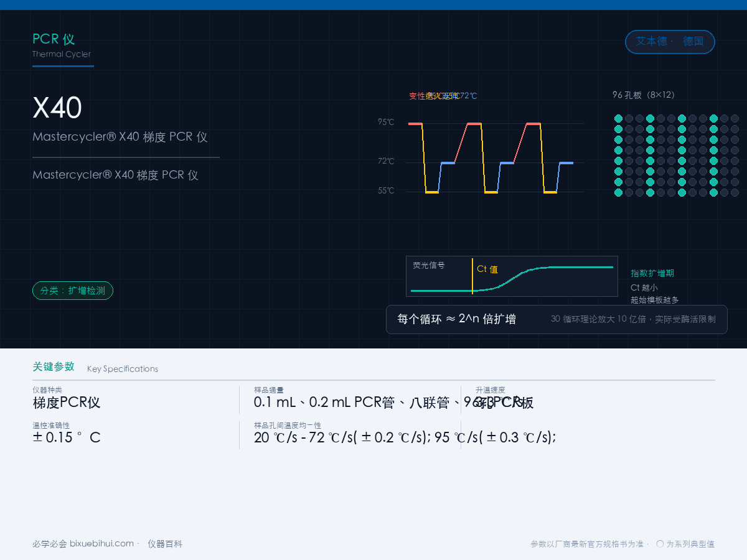Click the ±0.15 °C value
747x560 pixels.
click(67, 437)
